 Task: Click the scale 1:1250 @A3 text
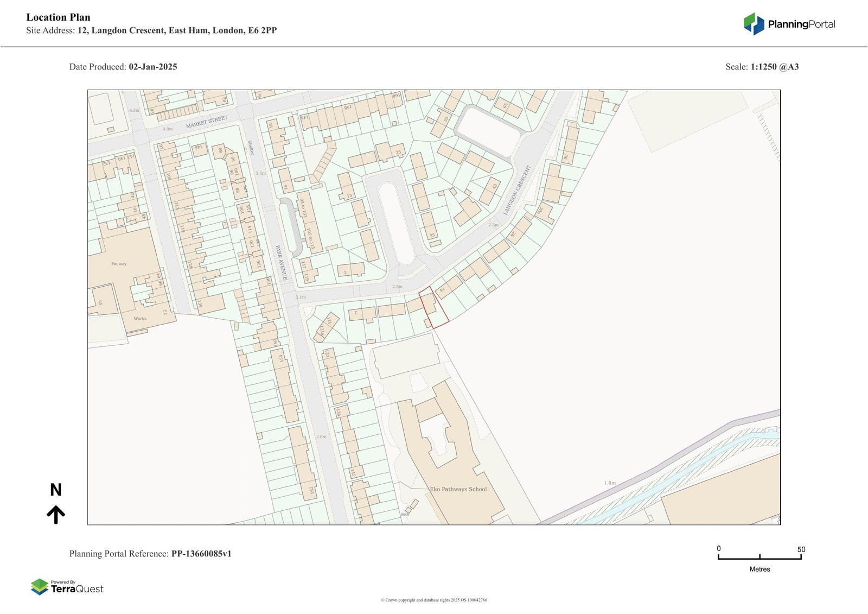774,67
